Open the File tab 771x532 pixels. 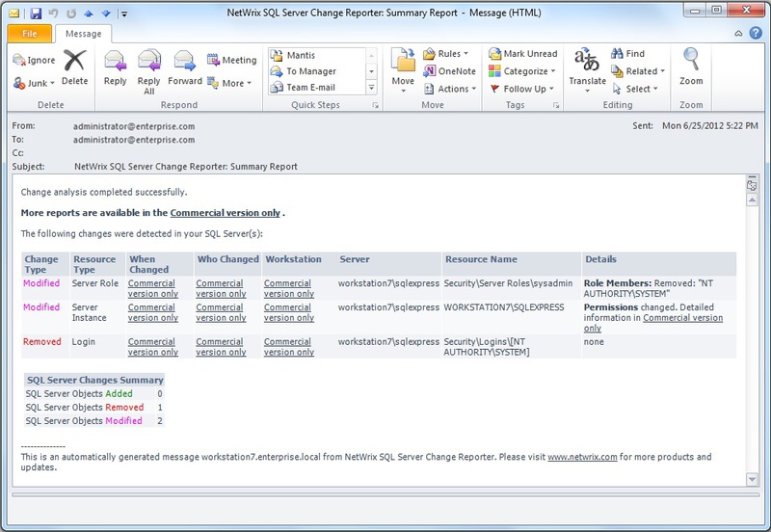30,34
